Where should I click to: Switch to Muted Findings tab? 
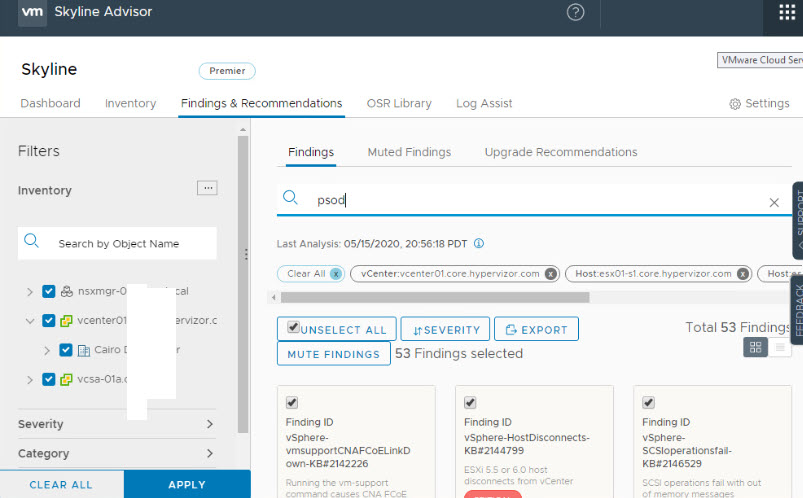409,152
